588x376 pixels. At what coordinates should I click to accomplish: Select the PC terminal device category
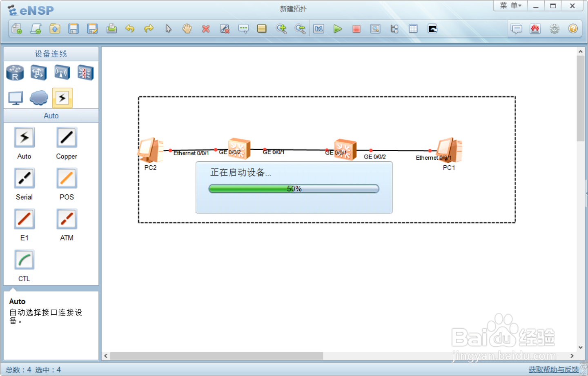(x=16, y=98)
